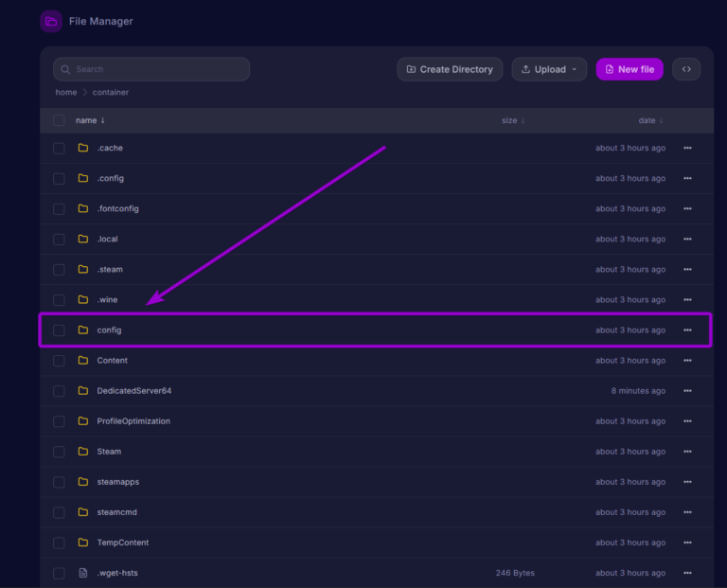This screenshot has height=588, width=727.
Task: Sort the list by date column
Action: coord(650,120)
